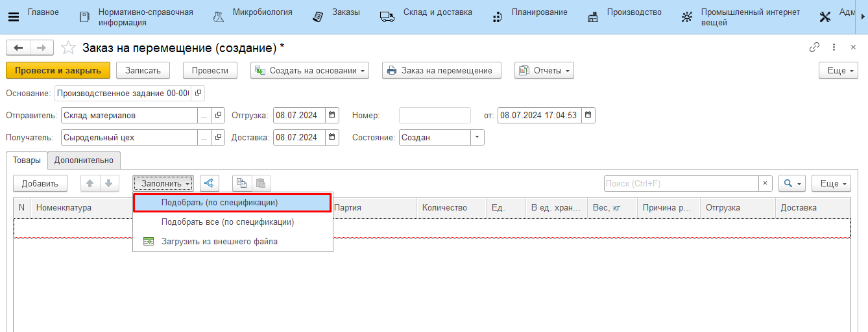Expand the Состояние dropdown list
The width and height of the screenshot is (868, 332).
477,137
